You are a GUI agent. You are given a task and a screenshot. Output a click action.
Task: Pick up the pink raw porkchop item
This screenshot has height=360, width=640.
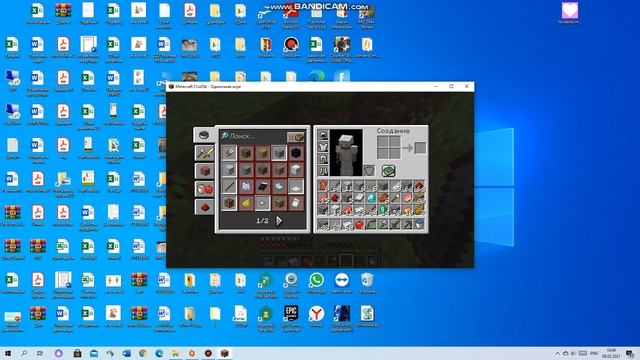(407, 198)
